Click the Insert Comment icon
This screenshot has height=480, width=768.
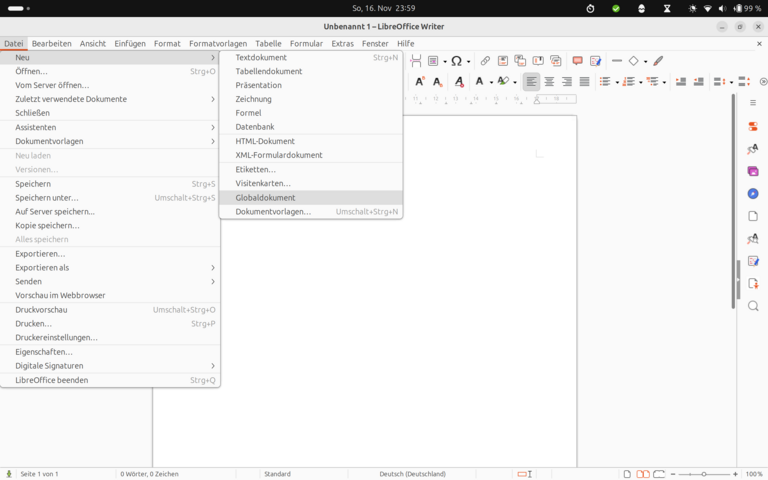point(577,61)
